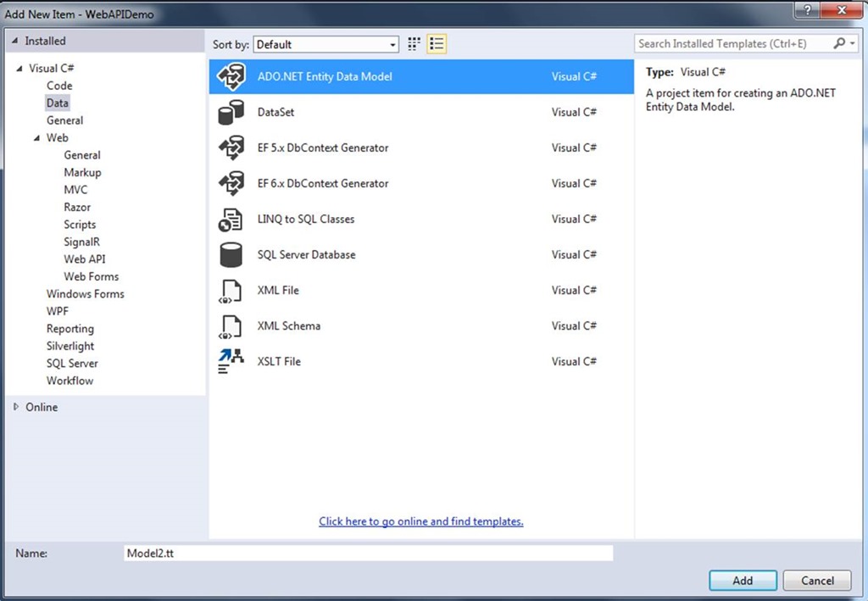This screenshot has height=601, width=868.
Task: Select the Razor category
Action: click(x=77, y=207)
